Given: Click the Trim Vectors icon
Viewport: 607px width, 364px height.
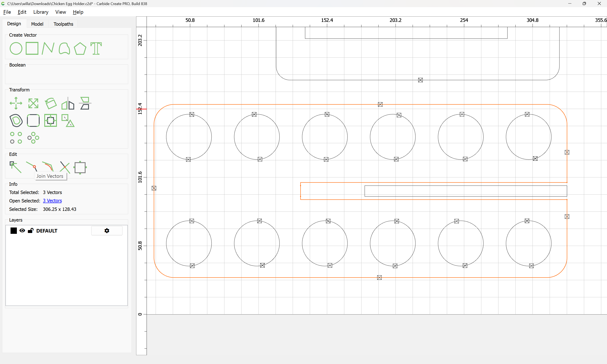Looking at the screenshot, I should click(65, 167).
